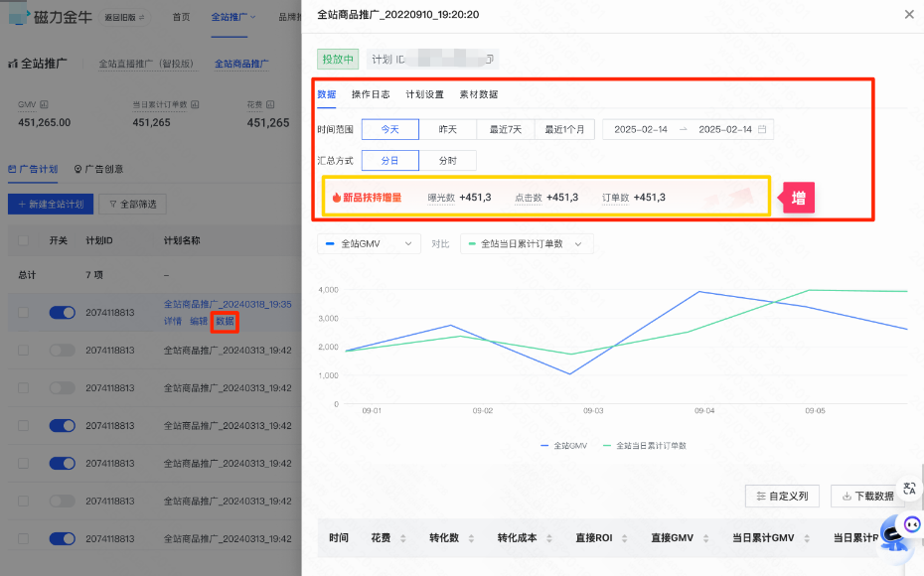Click GMV info icon in overview
The height and width of the screenshot is (576, 924).
pos(44,104)
